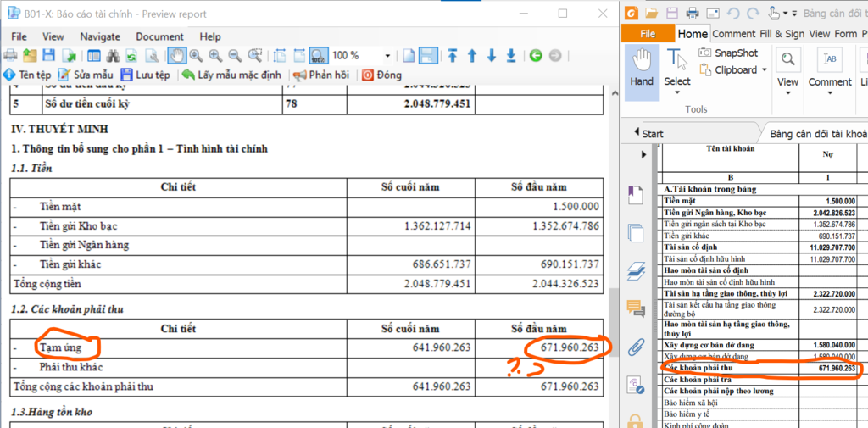
Task: Switch to continuous page view mode
Action: click(427, 55)
